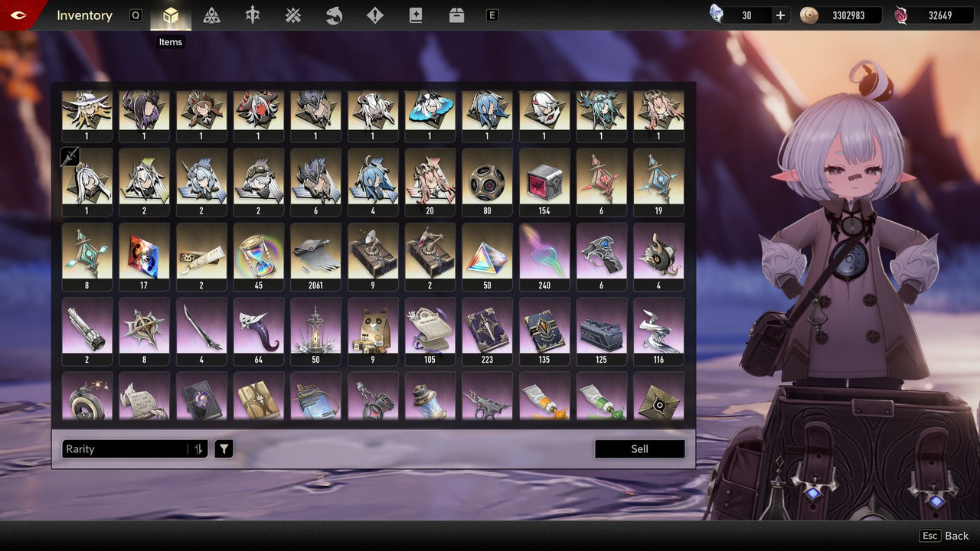Select the horned gauntlet item with 4
Image resolution: width=980 pixels, height=551 pixels.
pos(658,256)
